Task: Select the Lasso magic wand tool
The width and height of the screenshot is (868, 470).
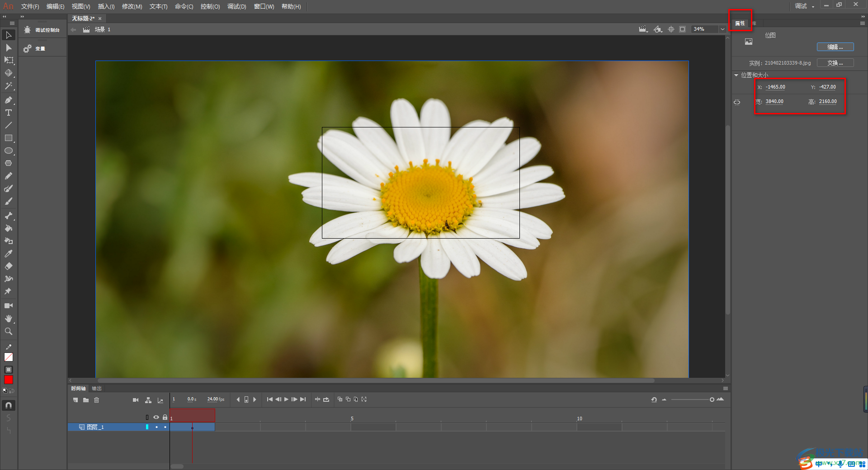Action: point(9,85)
